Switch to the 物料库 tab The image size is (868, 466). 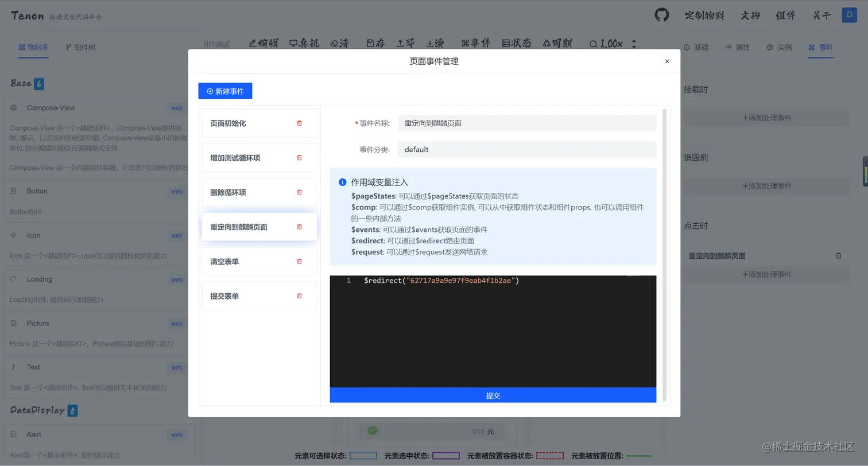pyautogui.click(x=33, y=47)
